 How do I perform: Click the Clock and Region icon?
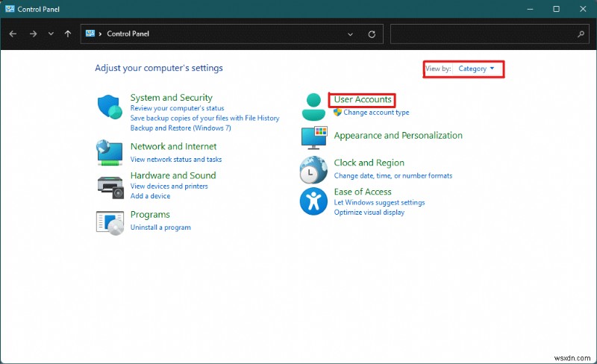(313, 169)
